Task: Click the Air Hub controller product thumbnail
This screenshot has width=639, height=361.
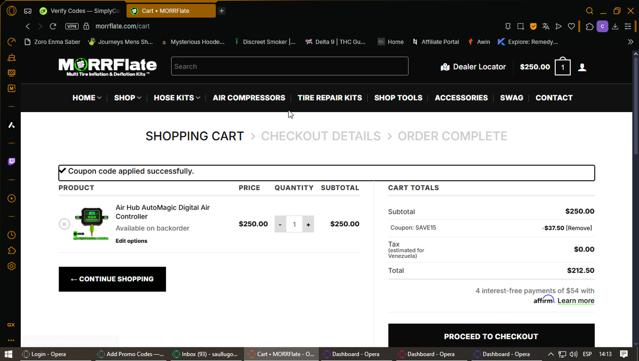Action: pyautogui.click(x=91, y=223)
